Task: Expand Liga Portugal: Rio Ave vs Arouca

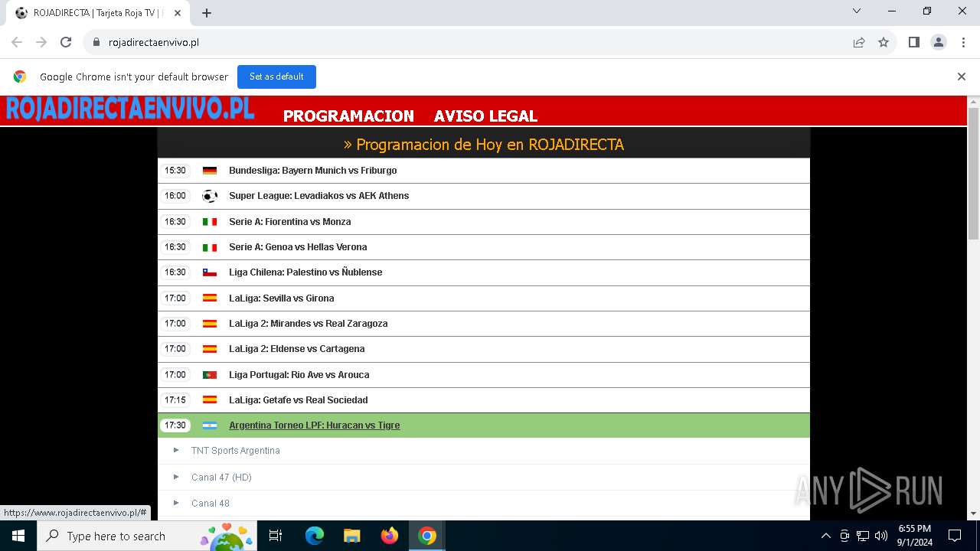Action: (299, 375)
